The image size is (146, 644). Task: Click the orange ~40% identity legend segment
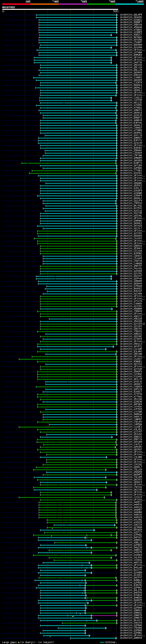[45, 4]
